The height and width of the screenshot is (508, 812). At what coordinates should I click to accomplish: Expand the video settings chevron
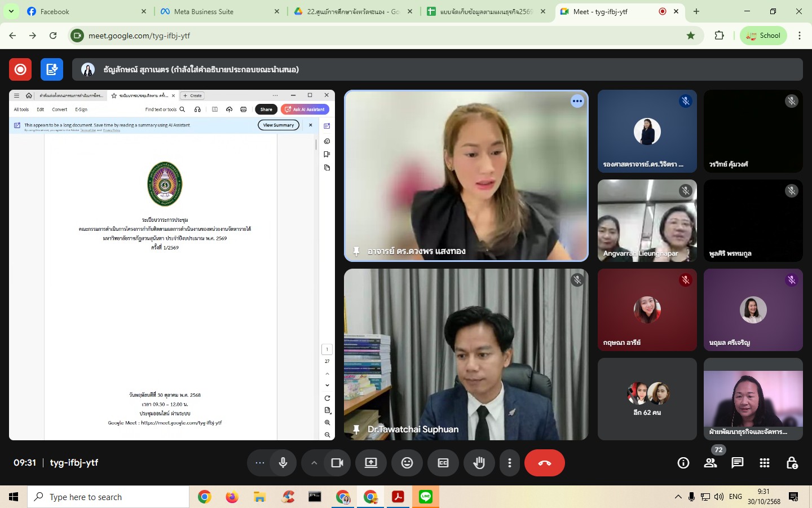point(314,463)
